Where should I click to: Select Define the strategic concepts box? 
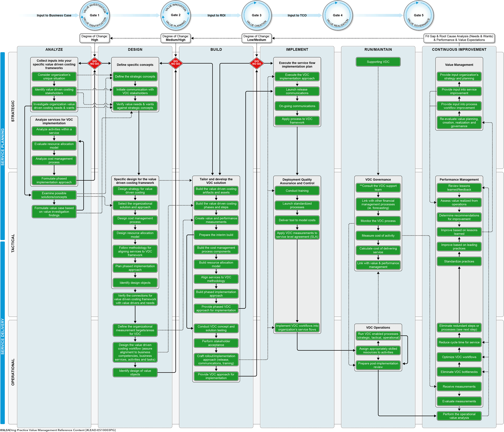[135, 77]
